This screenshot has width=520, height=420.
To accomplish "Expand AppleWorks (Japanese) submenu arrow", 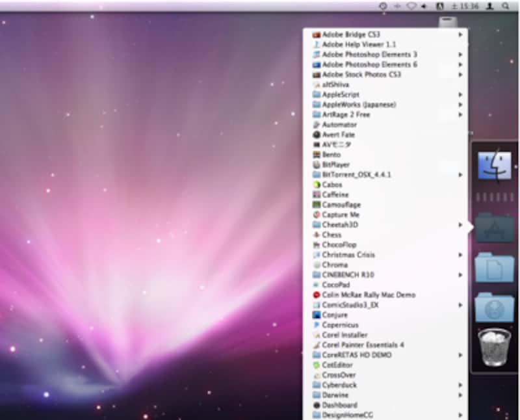I will (460, 105).
